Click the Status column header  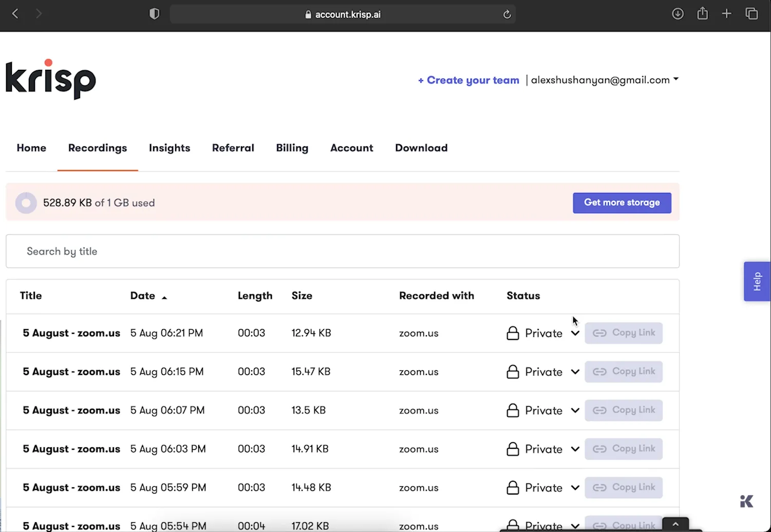coord(523,296)
